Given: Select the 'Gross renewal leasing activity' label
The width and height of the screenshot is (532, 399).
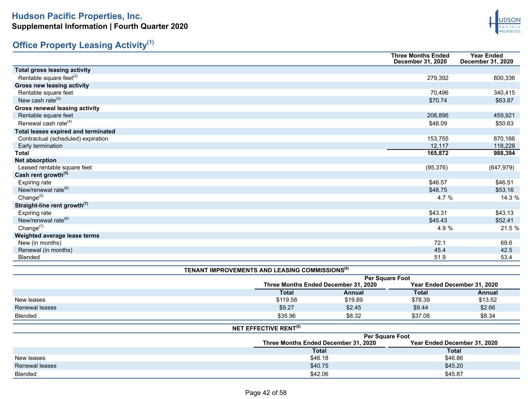Looking at the screenshot, I should pos(57,108).
